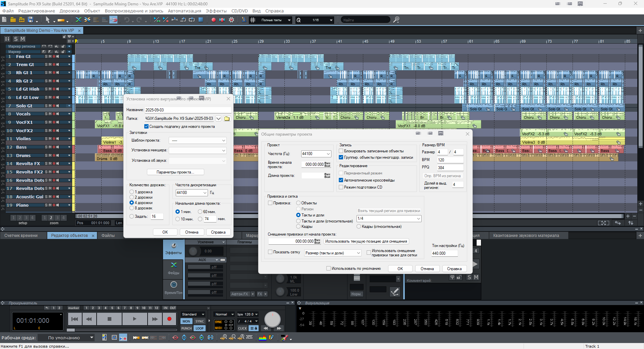The height and width of the screenshot is (349, 644).
Task: Click the folder browse icon next to Папка
Action: click(x=227, y=118)
